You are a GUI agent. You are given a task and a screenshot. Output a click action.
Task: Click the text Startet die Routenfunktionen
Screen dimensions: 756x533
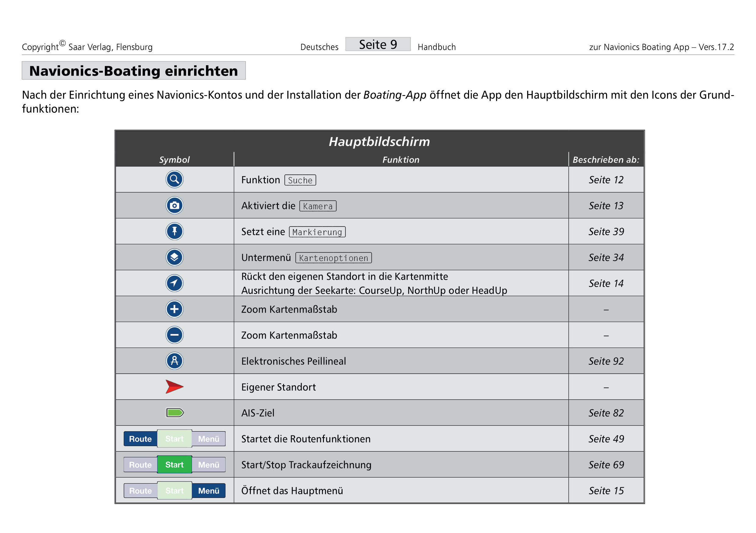tap(306, 439)
